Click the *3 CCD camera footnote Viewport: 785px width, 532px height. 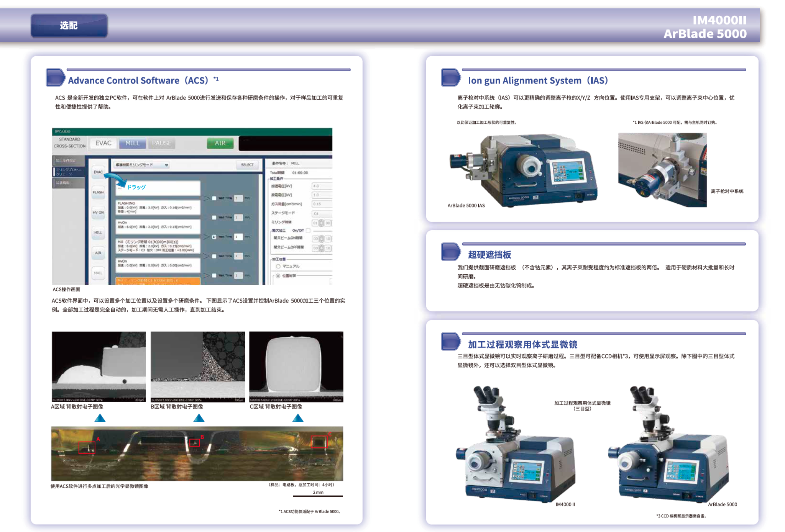tap(681, 516)
